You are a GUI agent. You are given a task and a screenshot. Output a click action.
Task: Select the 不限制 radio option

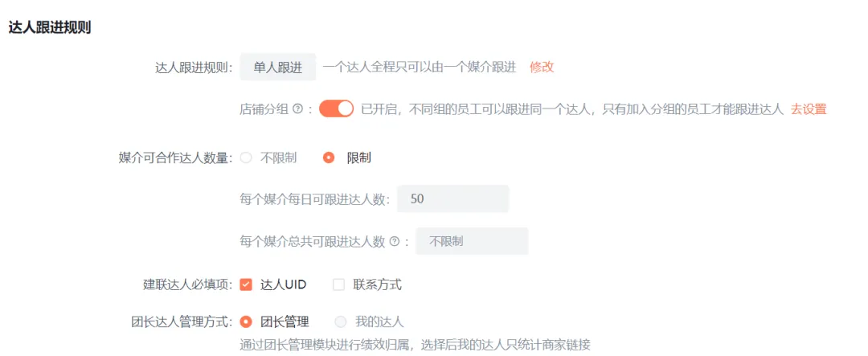click(x=247, y=158)
